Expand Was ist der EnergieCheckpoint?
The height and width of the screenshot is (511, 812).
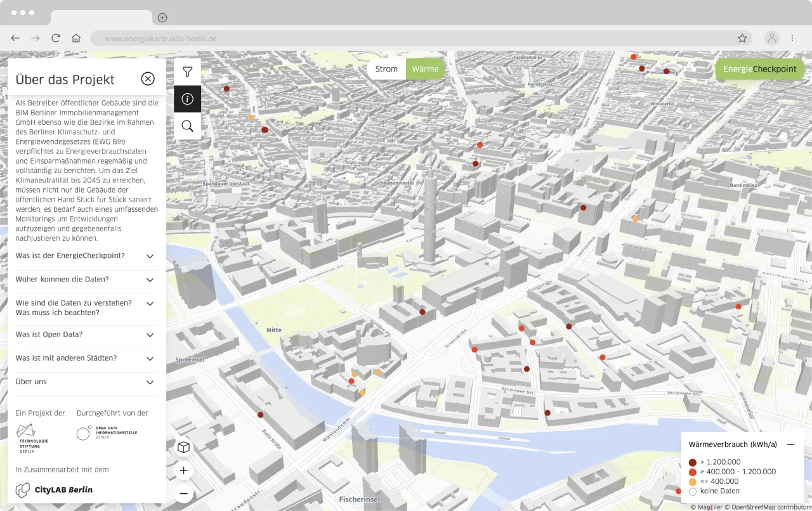(x=87, y=256)
